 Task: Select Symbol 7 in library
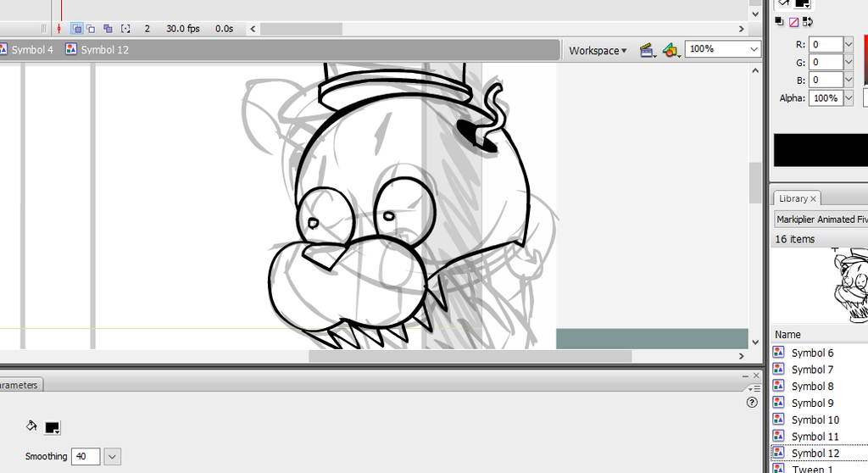812,370
